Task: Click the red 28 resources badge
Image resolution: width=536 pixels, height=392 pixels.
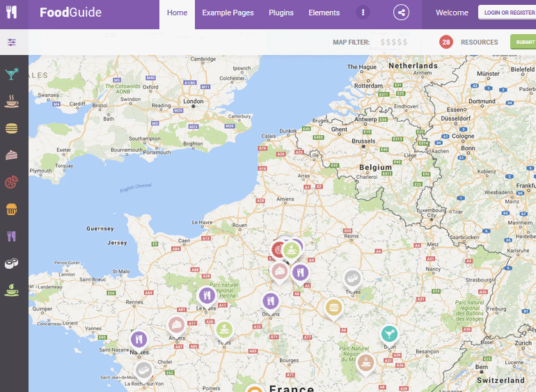Action: (446, 42)
